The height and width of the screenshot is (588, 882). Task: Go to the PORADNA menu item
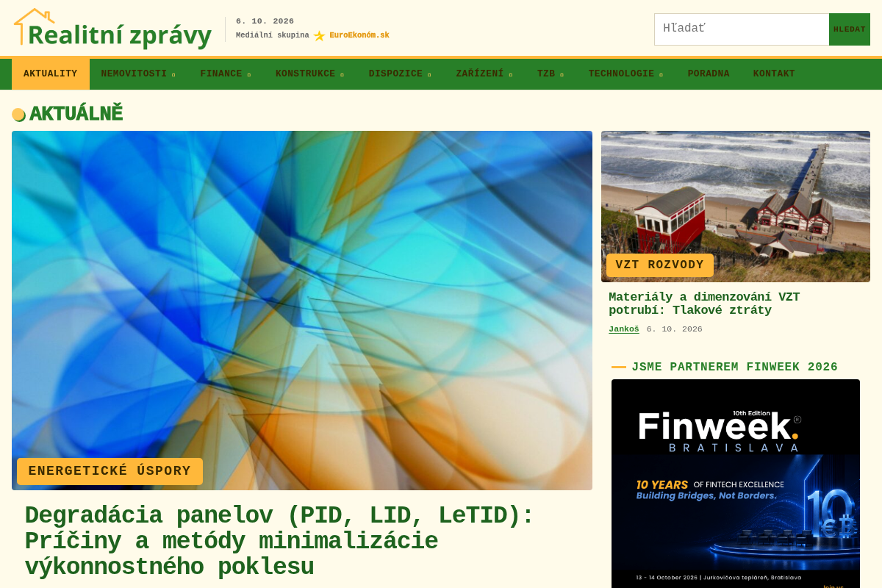pyautogui.click(x=709, y=73)
